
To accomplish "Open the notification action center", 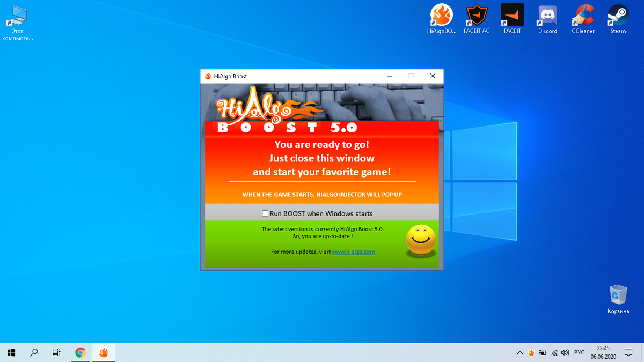I will point(629,353).
